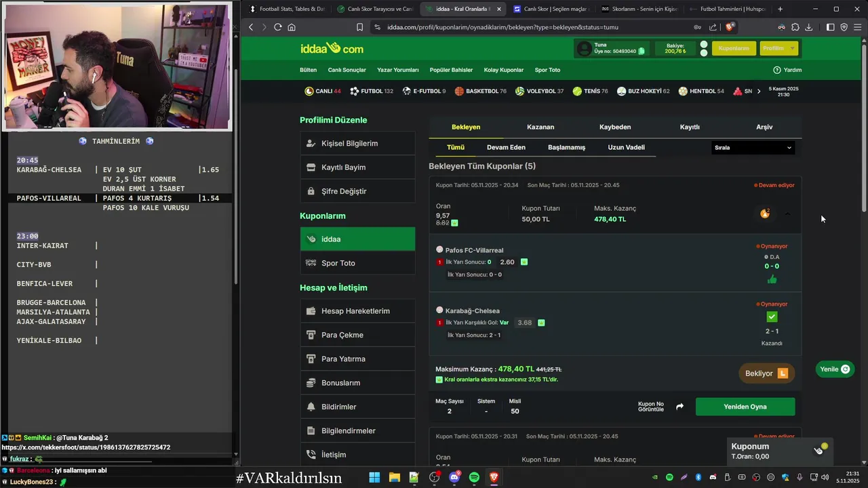Image resolution: width=868 pixels, height=488 pixels.
Task: Select the BASKETBOL 76 sport category
Action: (x=481, y=91)
